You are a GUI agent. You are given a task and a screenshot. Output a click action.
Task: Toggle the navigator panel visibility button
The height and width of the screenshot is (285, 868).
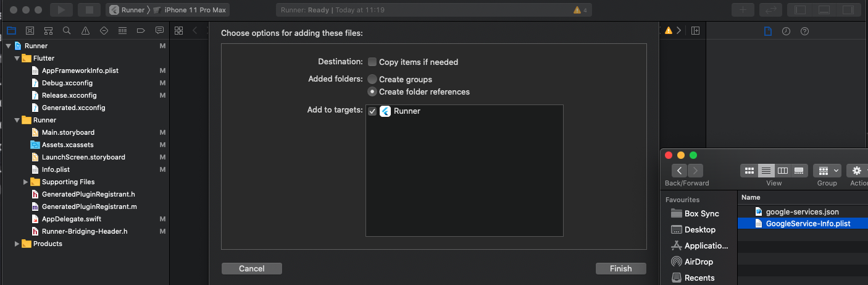tap(800, 10)
